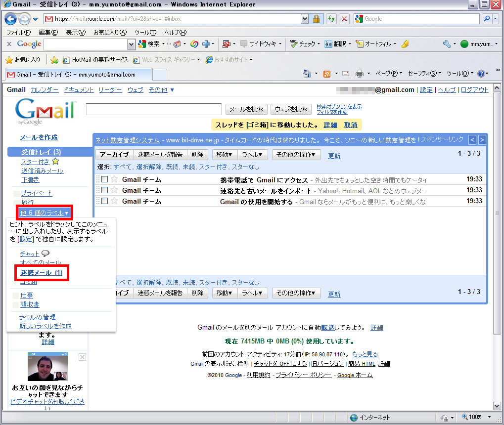
Task: Open the その他 dropdown in Gmail header
Action: click(161, 90)
